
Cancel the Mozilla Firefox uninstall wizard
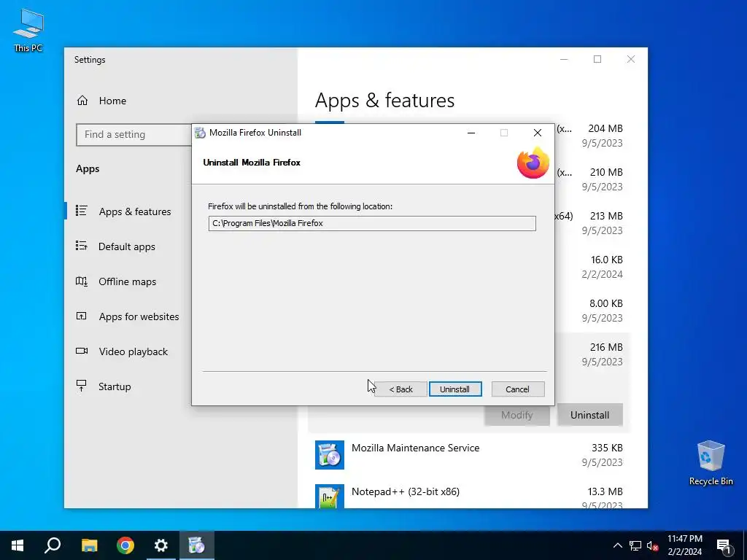click(x=517, y=389)
